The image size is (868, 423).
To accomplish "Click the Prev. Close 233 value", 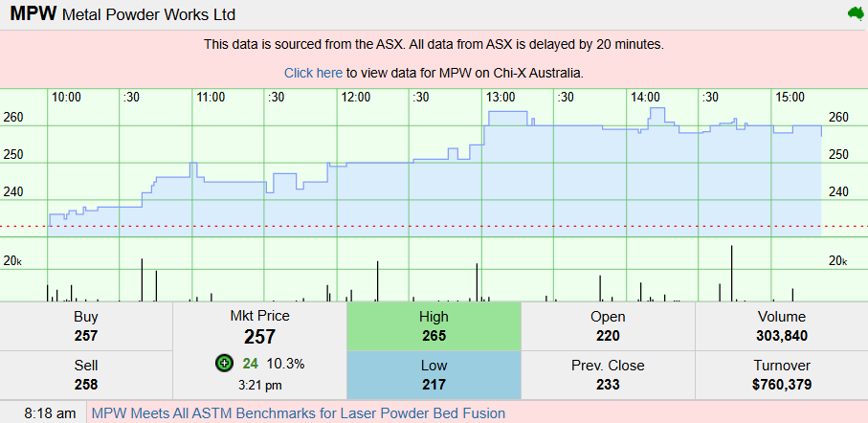I will coord(608,384).
